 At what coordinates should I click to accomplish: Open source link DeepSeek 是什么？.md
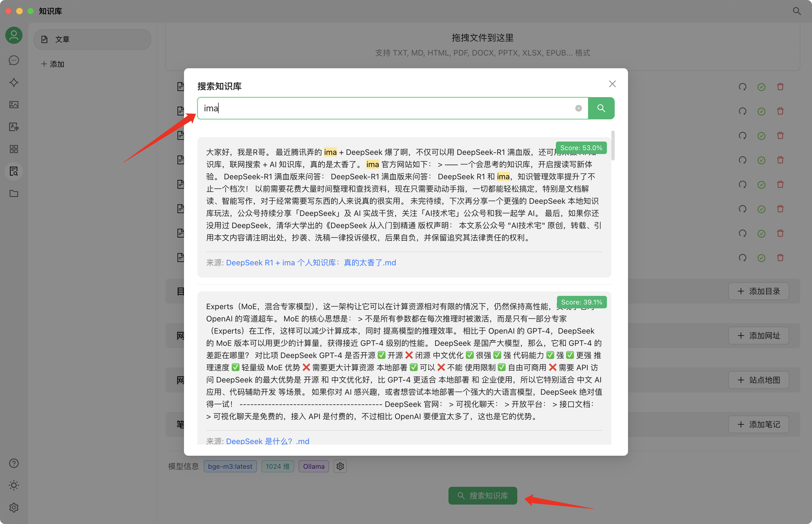tap(267, 441)
